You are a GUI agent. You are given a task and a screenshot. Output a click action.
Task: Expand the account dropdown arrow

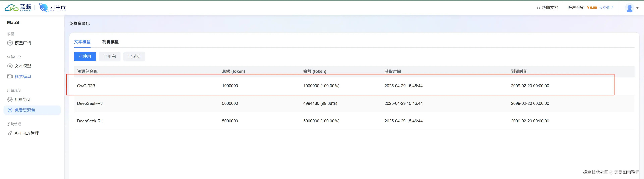(637, 8)
